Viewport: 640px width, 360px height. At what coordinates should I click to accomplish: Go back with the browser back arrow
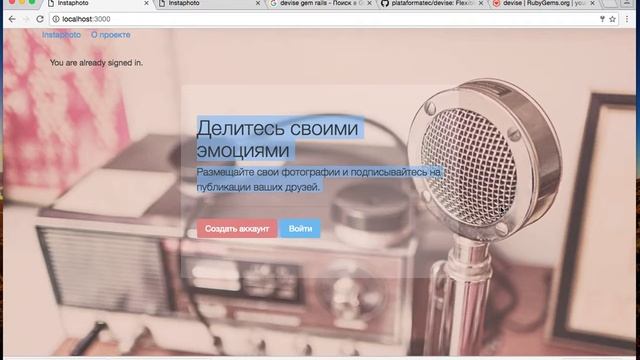(12, 19)
